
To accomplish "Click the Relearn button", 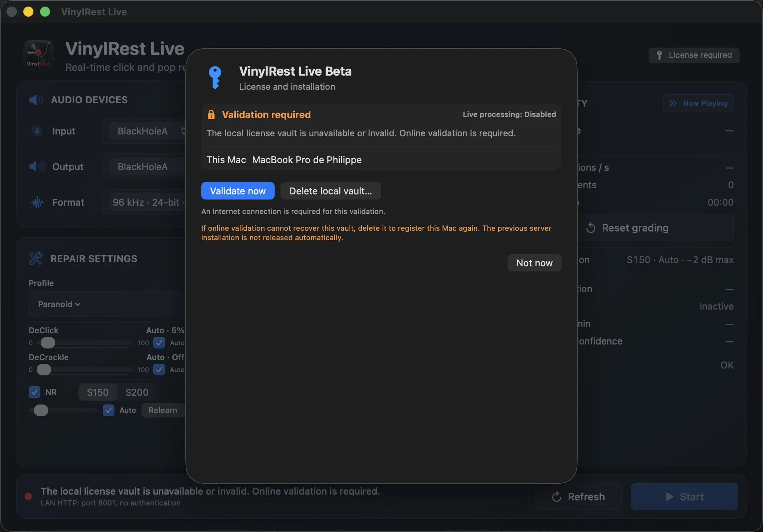I will click(163, 410).
